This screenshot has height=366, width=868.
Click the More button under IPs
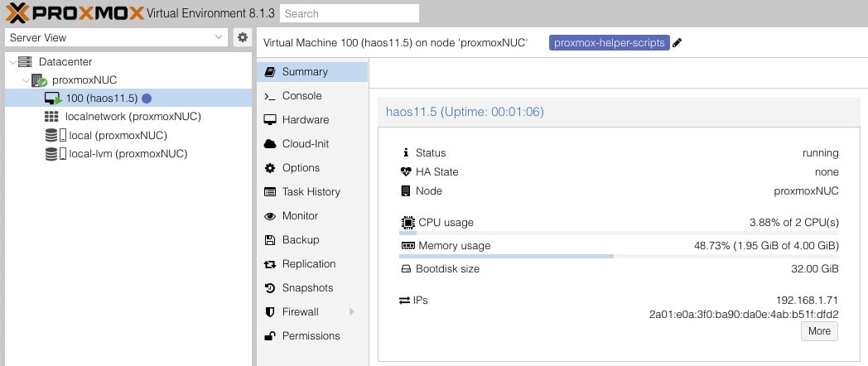coord(819,331)
